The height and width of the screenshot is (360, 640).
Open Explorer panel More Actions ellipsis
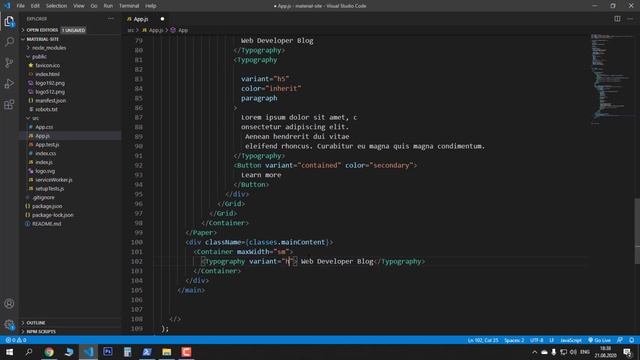(111, 19)
